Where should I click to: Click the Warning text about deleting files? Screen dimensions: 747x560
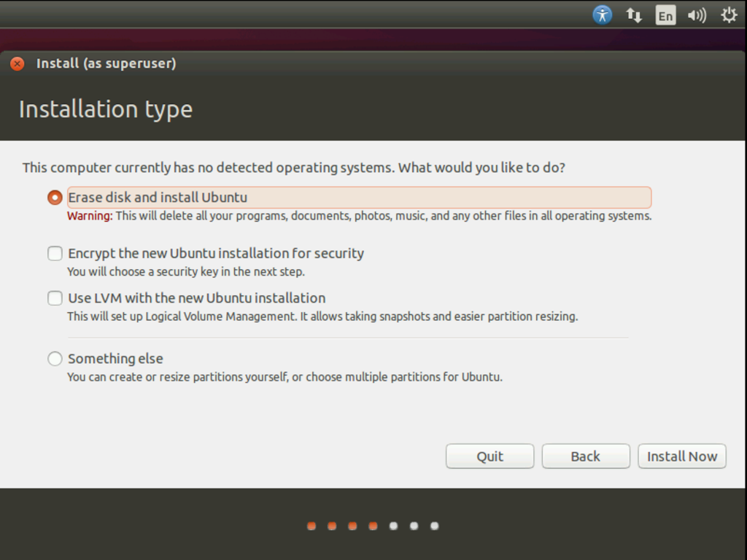[x=359, y=216]
